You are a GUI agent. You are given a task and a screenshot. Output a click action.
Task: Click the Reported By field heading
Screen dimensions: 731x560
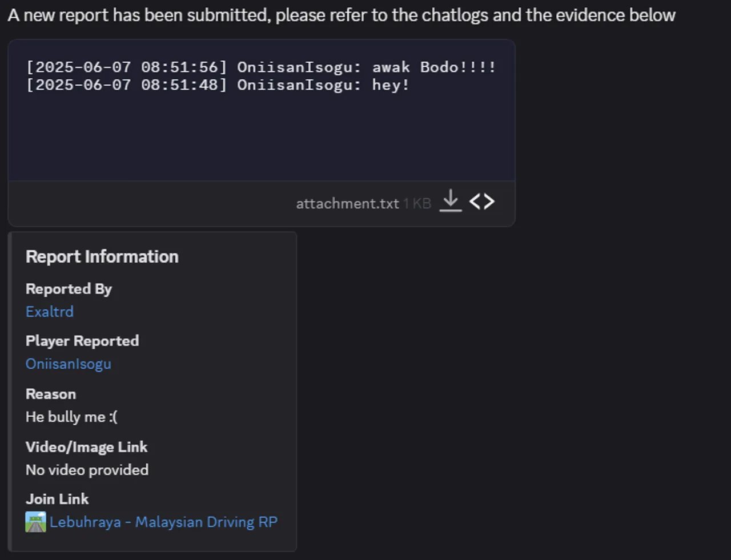69,289
